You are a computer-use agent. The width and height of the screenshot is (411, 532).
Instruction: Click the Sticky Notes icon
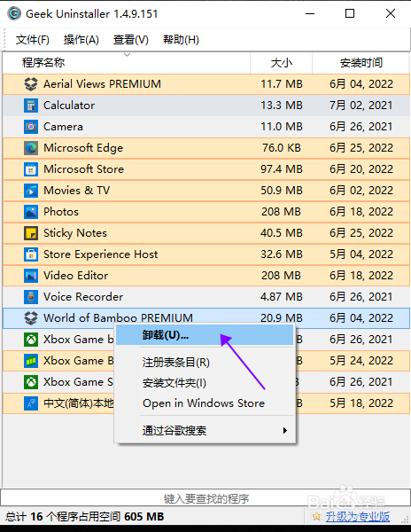pos(31,233)
